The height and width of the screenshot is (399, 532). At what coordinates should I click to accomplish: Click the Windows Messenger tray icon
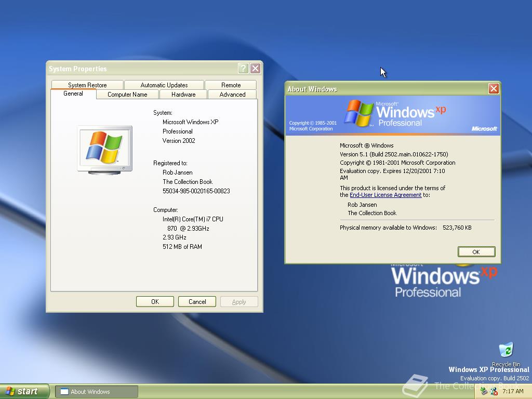coord(494,391)
